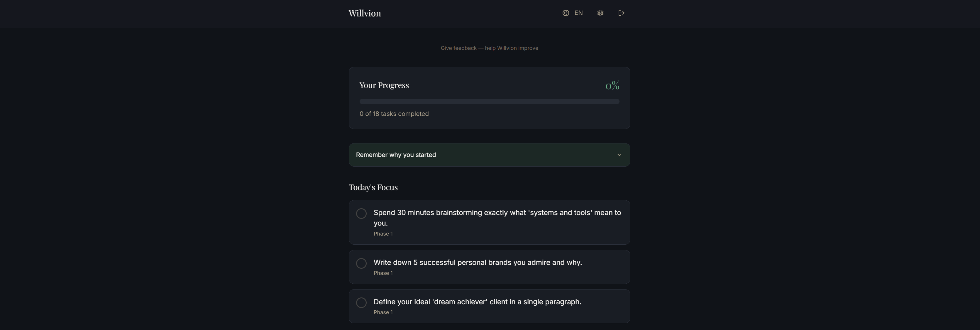Screen dimensions: 980x330
Task: Mark the '5 successful personal brands' task complete
Action: click(x=361, y=263)
